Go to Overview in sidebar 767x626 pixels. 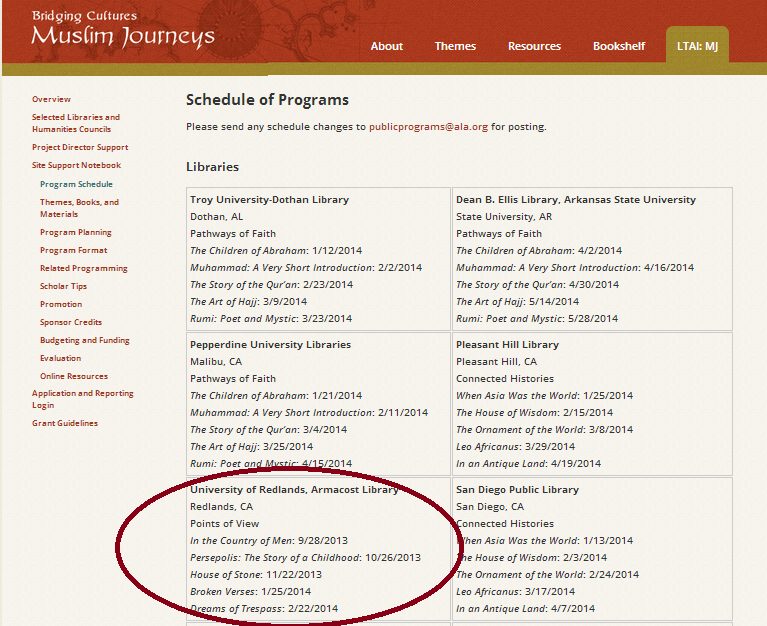click(x=51, y=99)
